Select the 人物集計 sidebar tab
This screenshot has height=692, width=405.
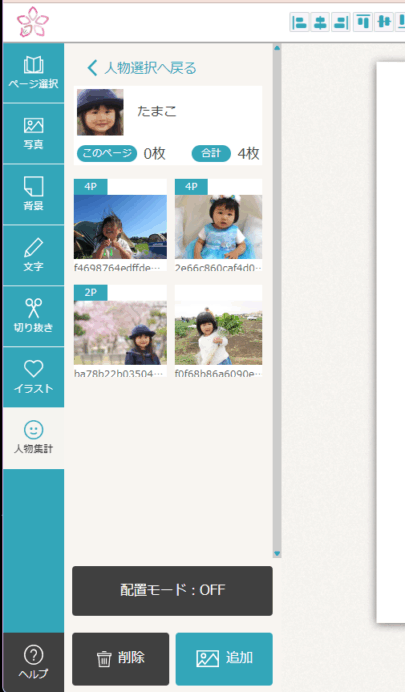pyautogui.click(x=34, y=438)
